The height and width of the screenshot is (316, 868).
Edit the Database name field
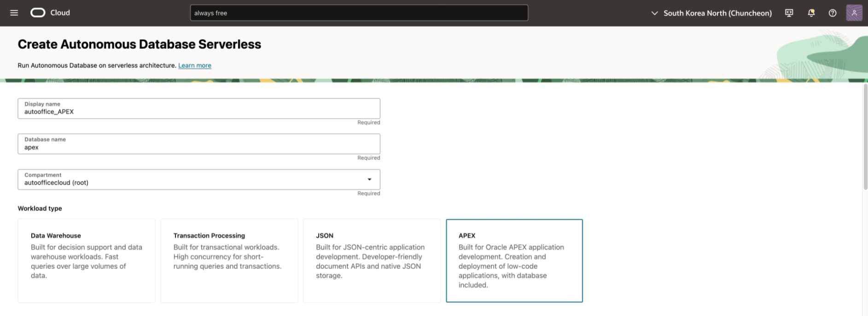click(199, 144)
